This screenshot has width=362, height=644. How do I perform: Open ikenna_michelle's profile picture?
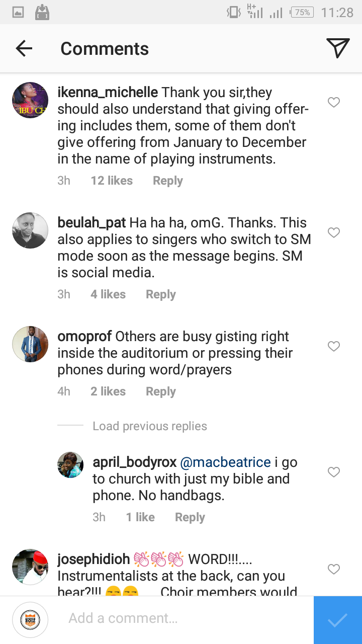point(30,100)
